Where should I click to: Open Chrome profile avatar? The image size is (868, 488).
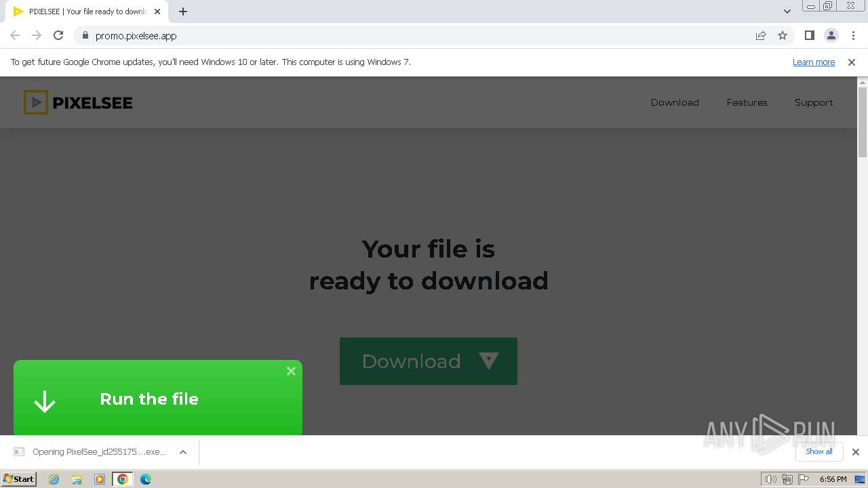[831, 35]
